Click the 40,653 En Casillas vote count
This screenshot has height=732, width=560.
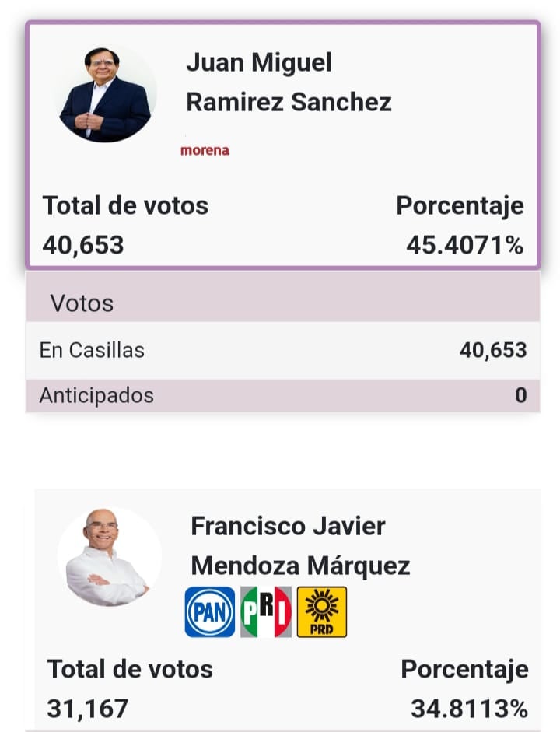493,350
